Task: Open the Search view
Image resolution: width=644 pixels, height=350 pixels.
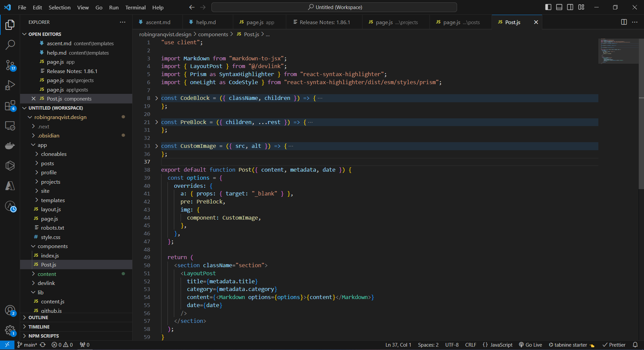Action: coord(10,45)
